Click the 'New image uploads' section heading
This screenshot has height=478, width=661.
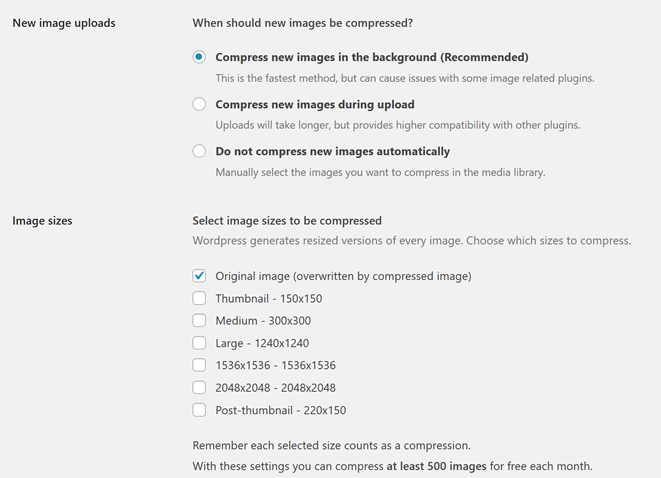click(x=64, y=23)
